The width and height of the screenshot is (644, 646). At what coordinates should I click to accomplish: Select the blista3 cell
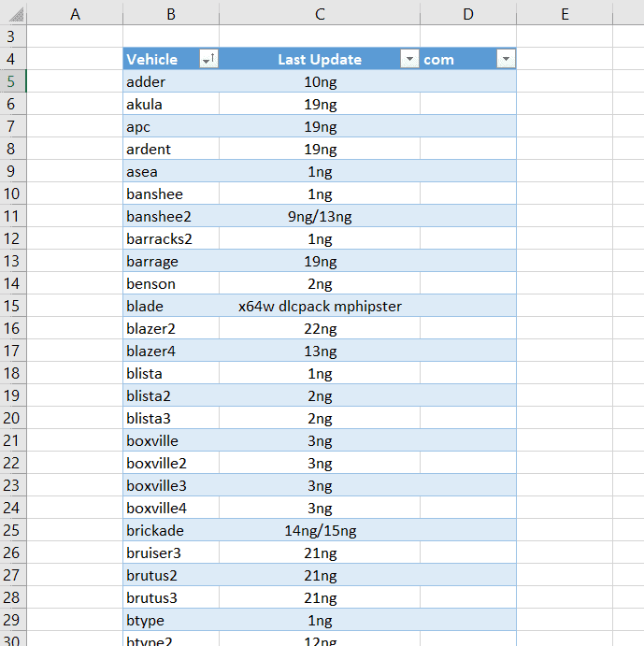(171, 418)
